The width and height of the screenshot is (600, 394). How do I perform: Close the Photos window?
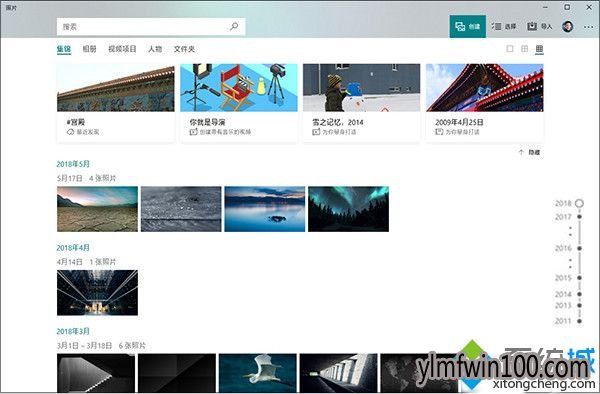[x=589, y=7]
